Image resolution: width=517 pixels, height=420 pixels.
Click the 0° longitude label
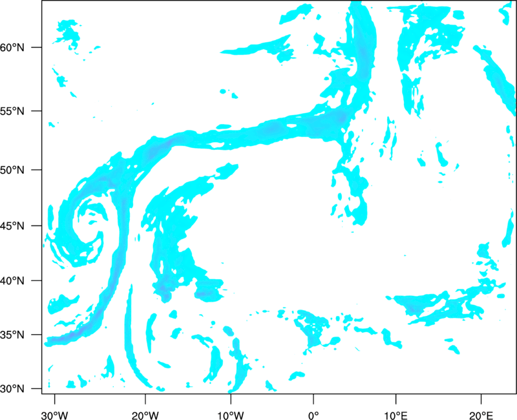(x=313, y=415)
